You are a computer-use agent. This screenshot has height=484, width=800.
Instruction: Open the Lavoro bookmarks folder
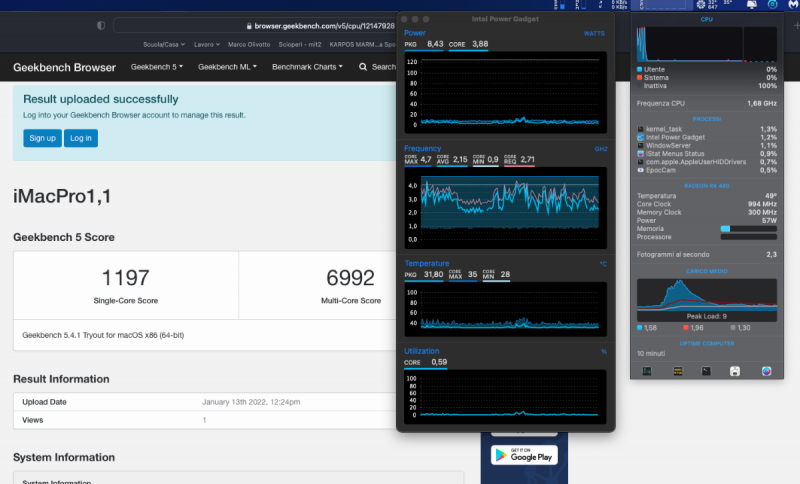(x=207, y=45)
